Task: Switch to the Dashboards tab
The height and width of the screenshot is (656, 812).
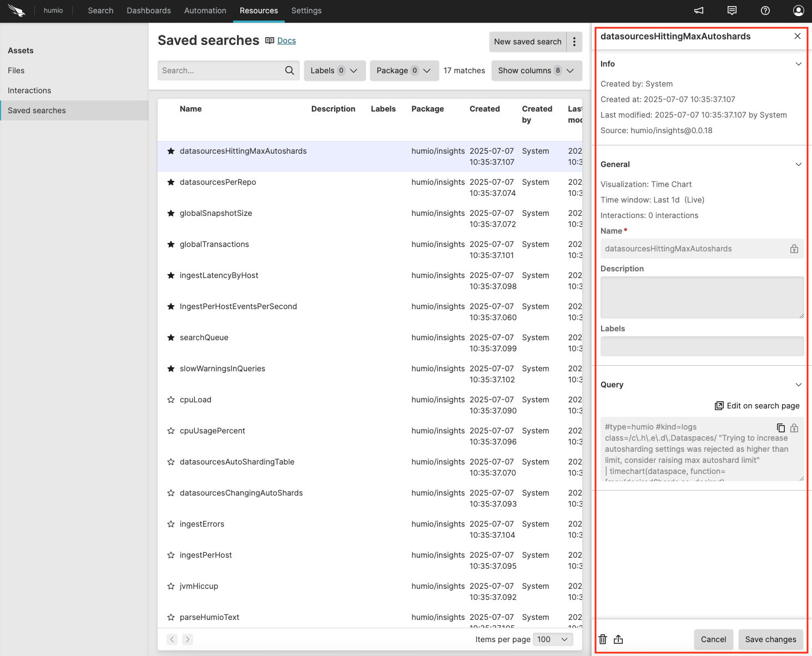Action: pos(149,11)
